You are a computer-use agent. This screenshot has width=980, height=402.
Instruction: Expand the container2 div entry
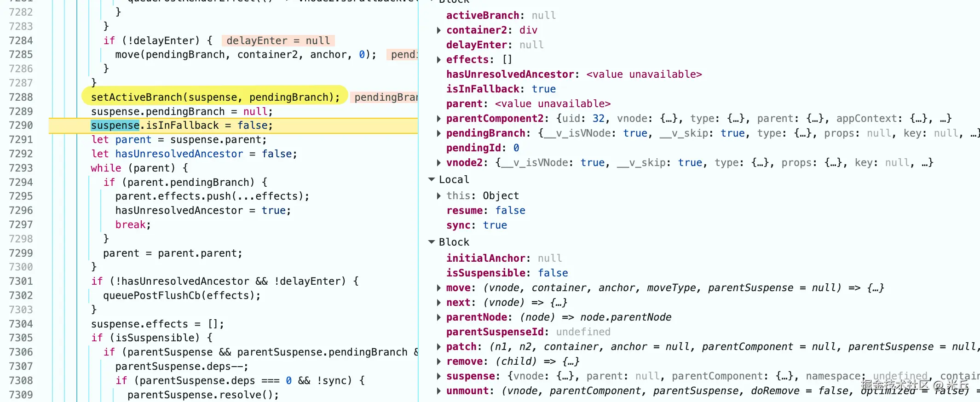[438, 30]
